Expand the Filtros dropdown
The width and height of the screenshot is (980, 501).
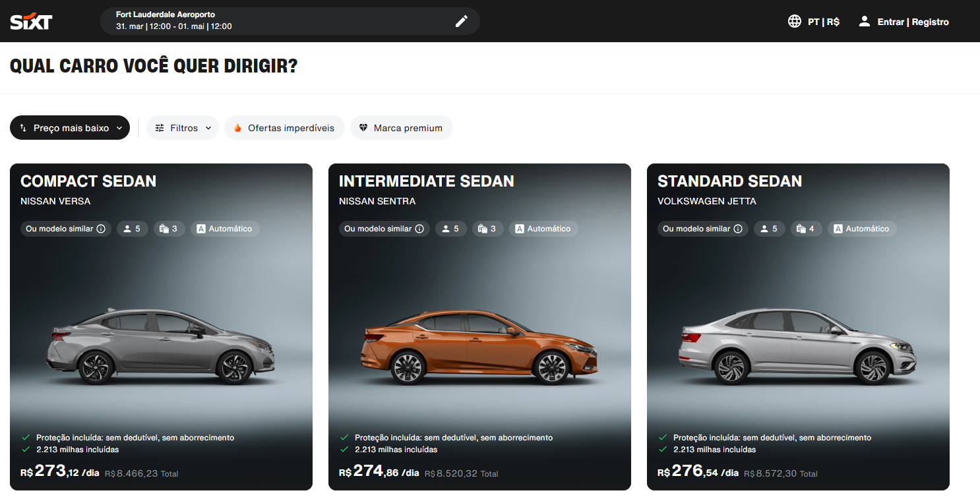[183, 128]
